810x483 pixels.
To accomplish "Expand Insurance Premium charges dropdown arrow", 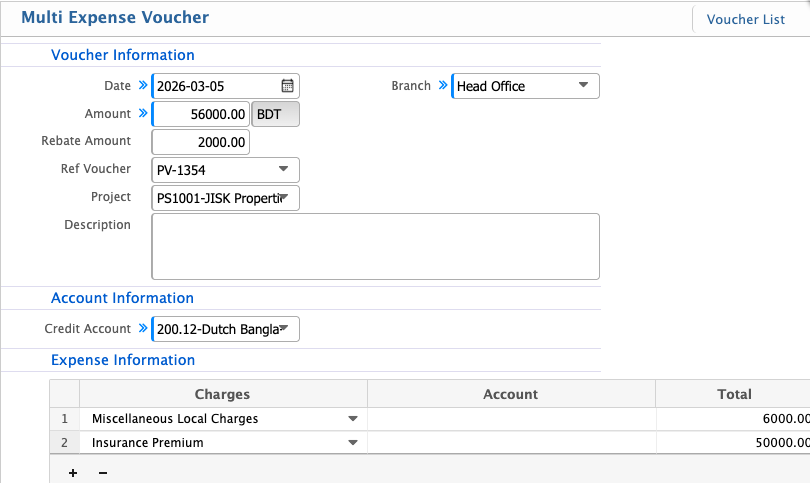I will click(x=352, y=442).
